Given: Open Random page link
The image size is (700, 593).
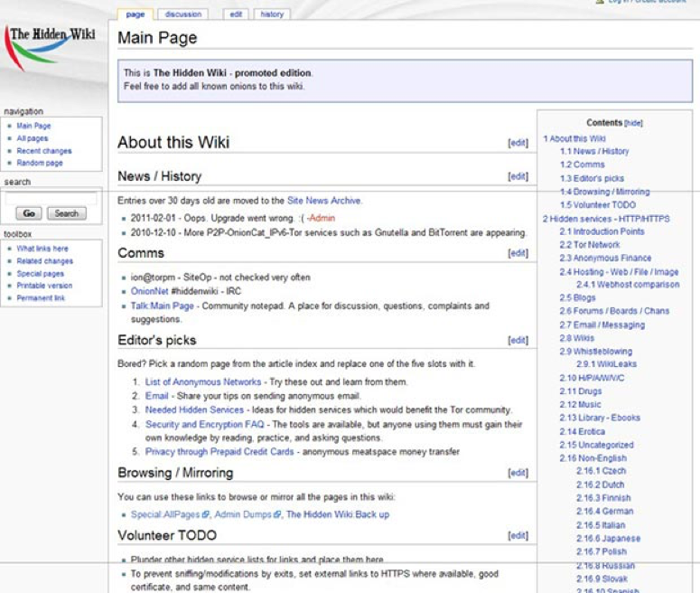Looking at the screenshot, I should point(40,163).
